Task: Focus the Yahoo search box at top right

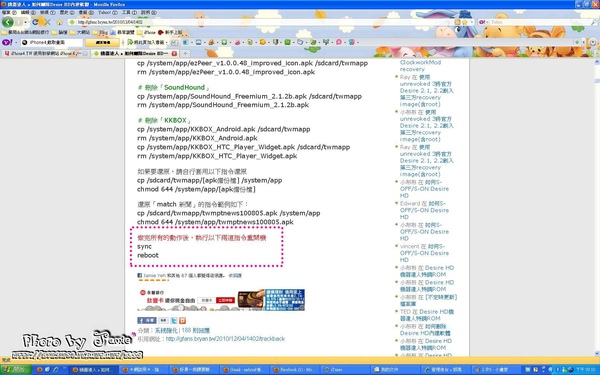Action: 540,22
